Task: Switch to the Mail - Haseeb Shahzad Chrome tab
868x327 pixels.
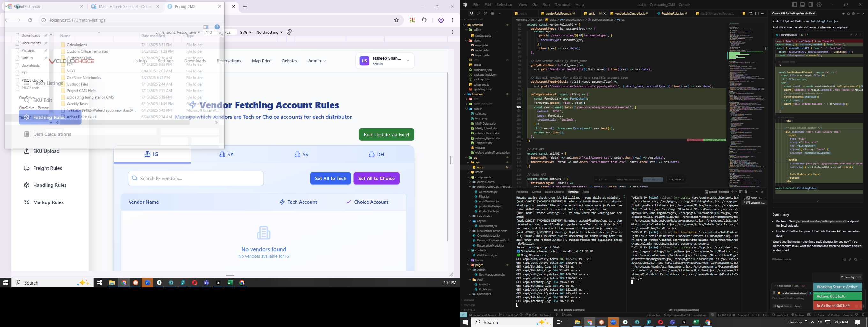Action: click(x=125, y=7)
